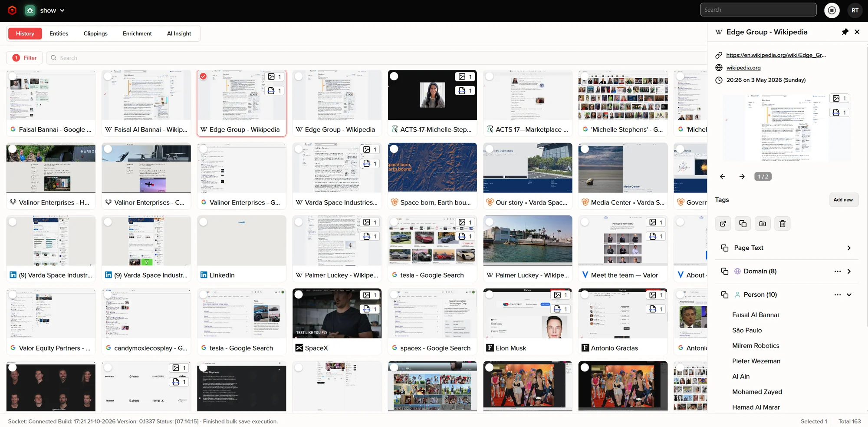
Task: Tick the first Valinor Enterprises card checkbox
Action: 13,149
